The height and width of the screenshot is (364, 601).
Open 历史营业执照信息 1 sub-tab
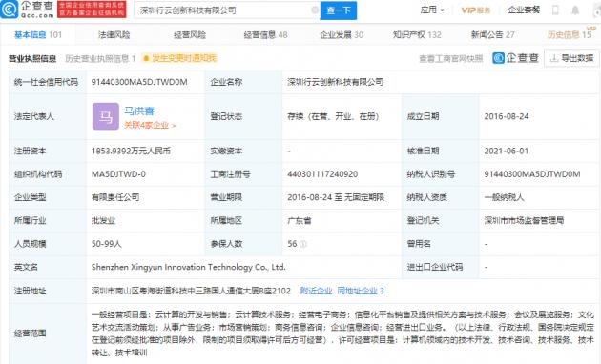click(x=100, y=58)
